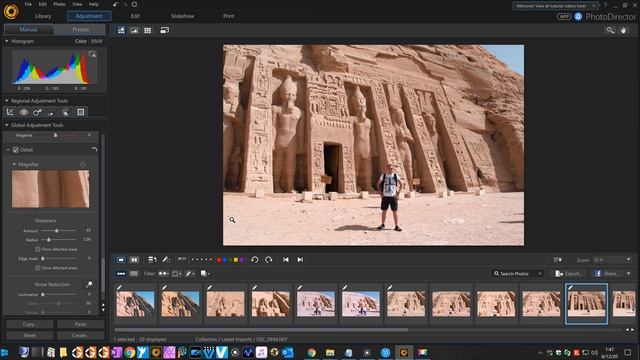This screenshot has width=640, height=360.
Task: Collapse the Histogram section
Action: point(7,41)
